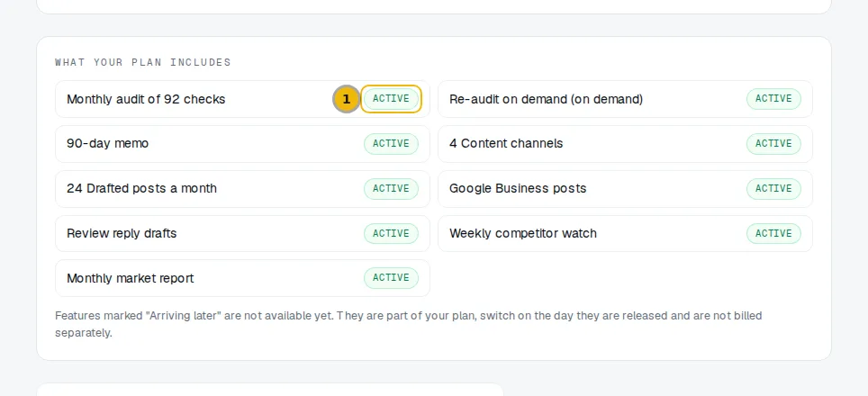The width and height of the screenshot is (868, 396).
Task: Select the 4 Content channels text
Action: pyautogui.click(x=506, y=144)
